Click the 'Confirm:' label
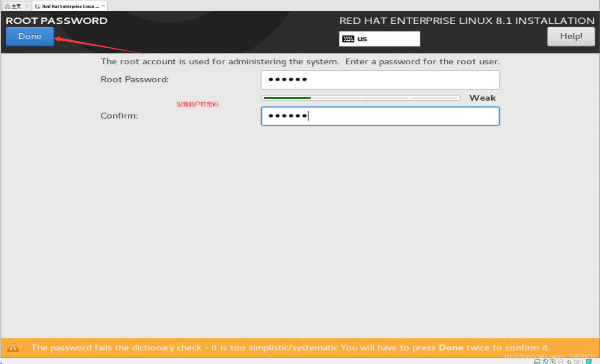600x364 pixels. click(x=120, y=116)
